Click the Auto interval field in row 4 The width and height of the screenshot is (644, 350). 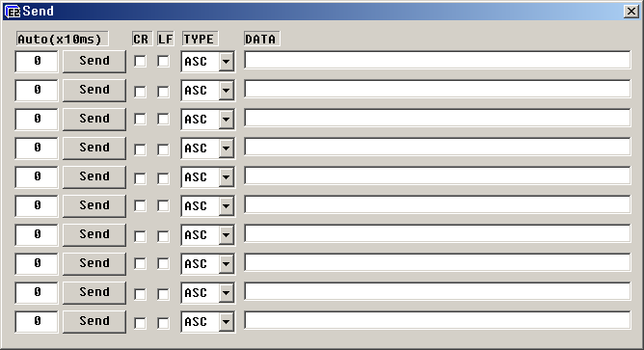37,148
